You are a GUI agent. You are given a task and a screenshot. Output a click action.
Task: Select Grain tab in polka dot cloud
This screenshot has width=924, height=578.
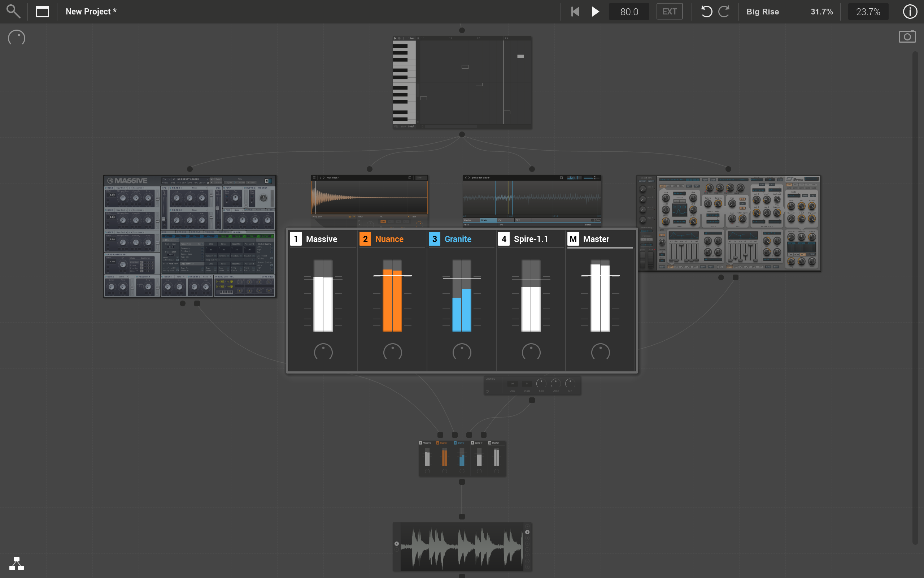[488, 220]
